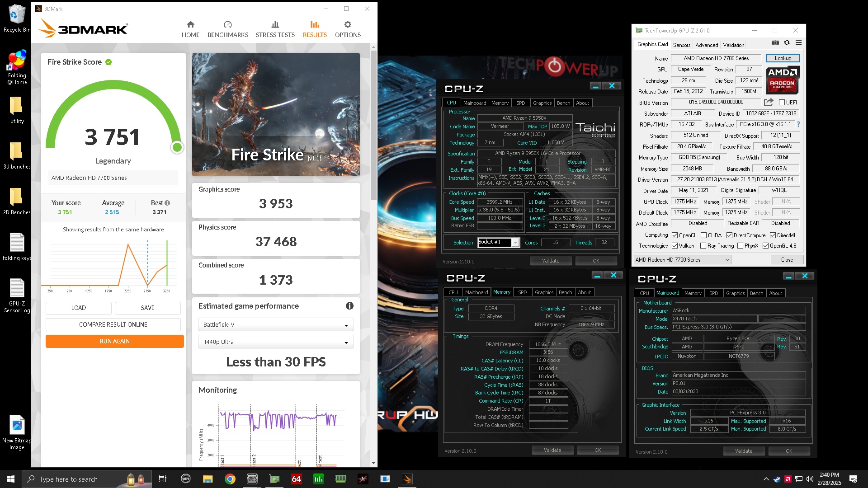This screenshot has width=868, height=488.
Task: Click the 3DMark vertical scrollbar thumb
Action: pyautogui.click(x=373, y=124)
